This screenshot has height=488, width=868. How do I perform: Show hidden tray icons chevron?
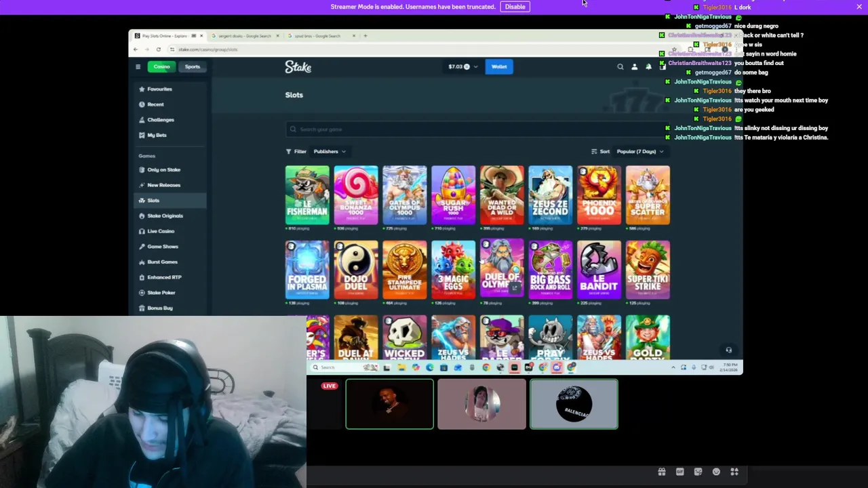click(x=673, y=367)
